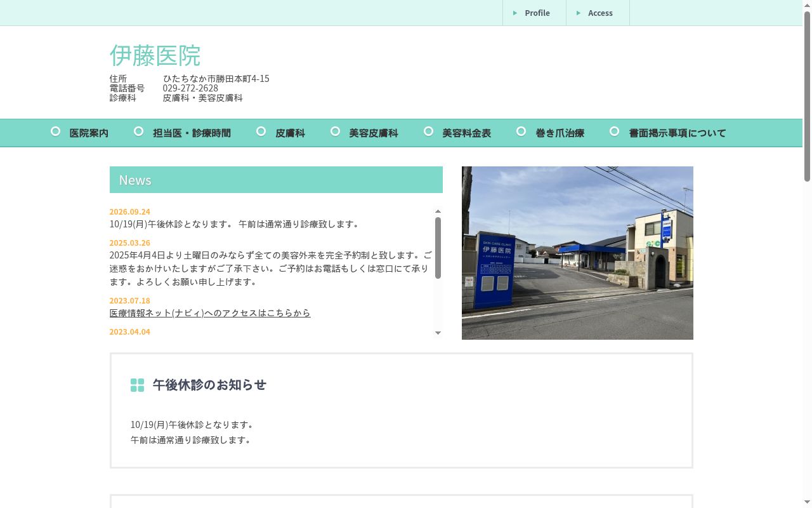Click the address ひたちなか市勝田本町4-15
The width and height of the screenshot is (812, 508).
point(216,79)
